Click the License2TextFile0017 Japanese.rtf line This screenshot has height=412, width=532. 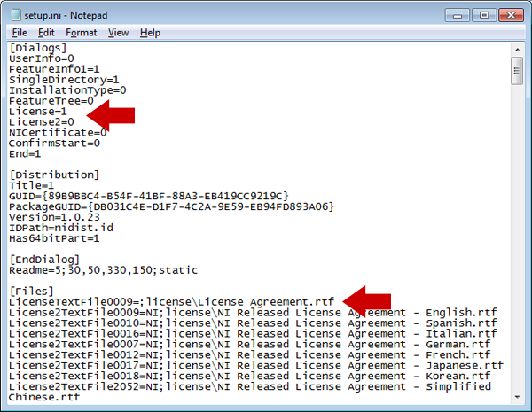[256, 366]
